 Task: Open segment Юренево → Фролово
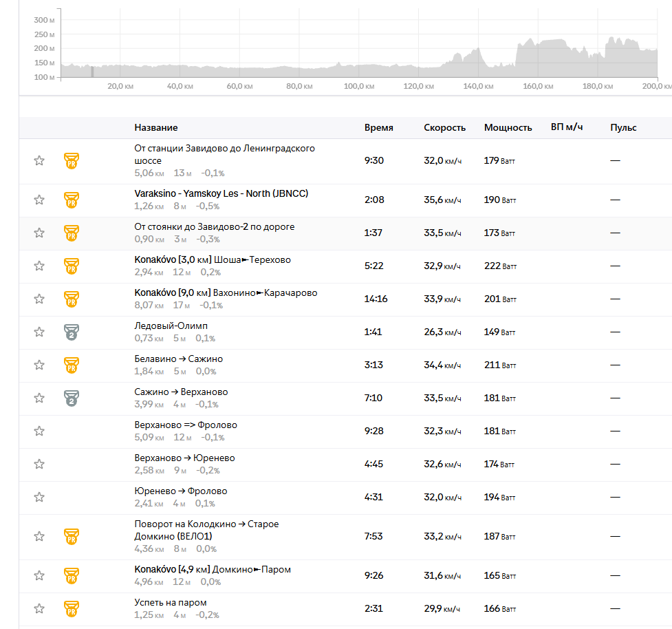coord(180,491)
